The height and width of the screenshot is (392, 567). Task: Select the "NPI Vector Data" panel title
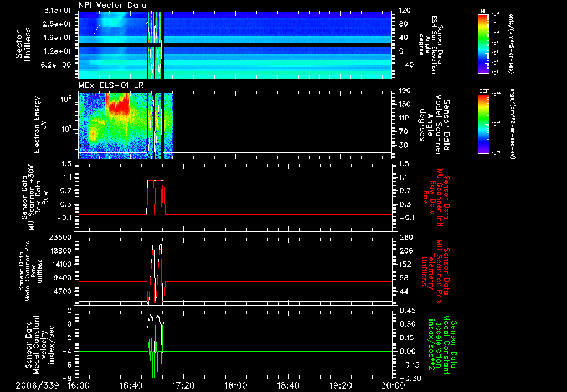pyautogui.click(x=112, y=5)
